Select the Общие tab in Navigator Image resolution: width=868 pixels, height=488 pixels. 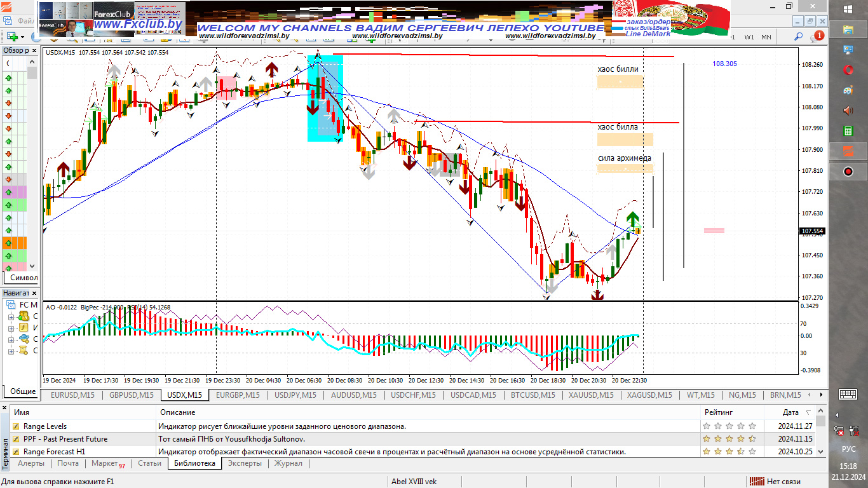pos(23,391)
